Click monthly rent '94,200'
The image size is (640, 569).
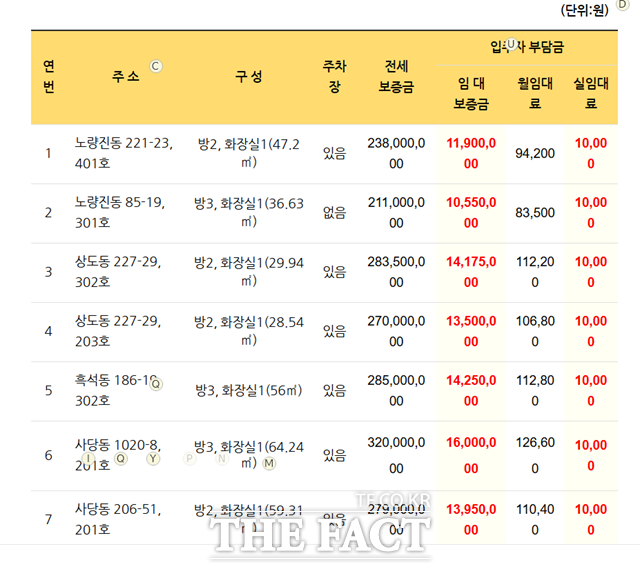click(x=535, y=153)
